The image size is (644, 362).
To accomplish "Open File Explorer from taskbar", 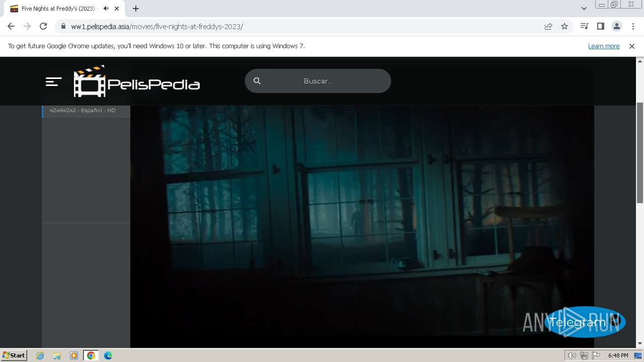I will (x=57, y=355).
